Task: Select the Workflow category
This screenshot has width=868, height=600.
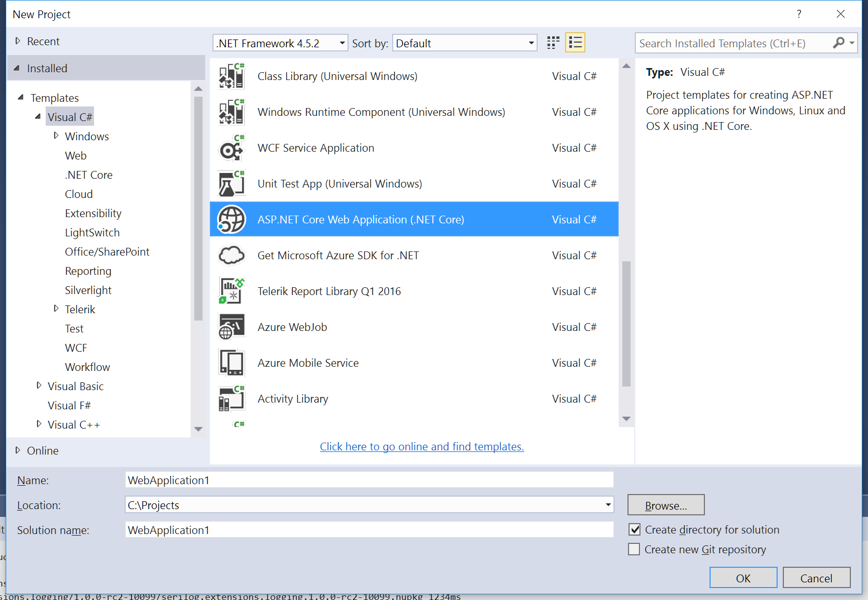Action: (x=87, y=367)
